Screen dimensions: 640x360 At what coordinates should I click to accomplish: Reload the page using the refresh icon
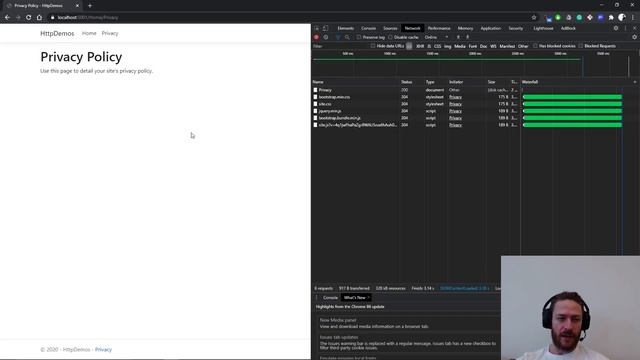(29, 18)
